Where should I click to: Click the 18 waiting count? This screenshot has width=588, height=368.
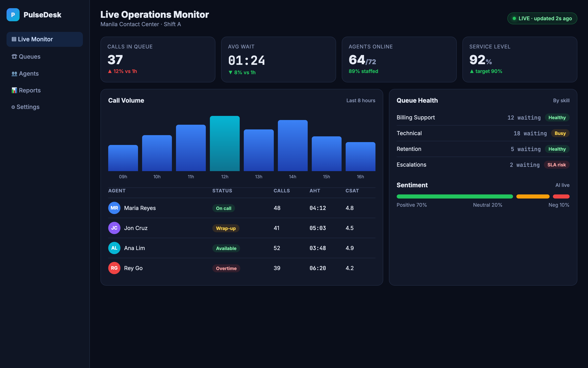pyautogui.click(x=530, y=133)
